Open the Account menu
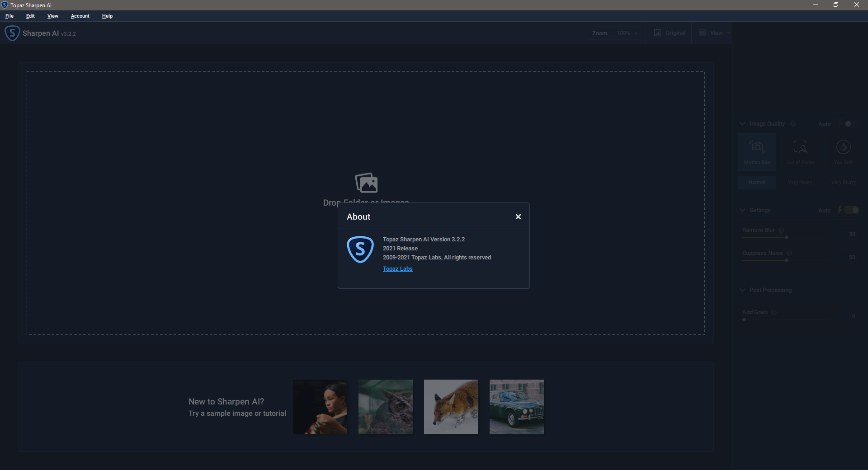The image size is (868, 470). 80,16
